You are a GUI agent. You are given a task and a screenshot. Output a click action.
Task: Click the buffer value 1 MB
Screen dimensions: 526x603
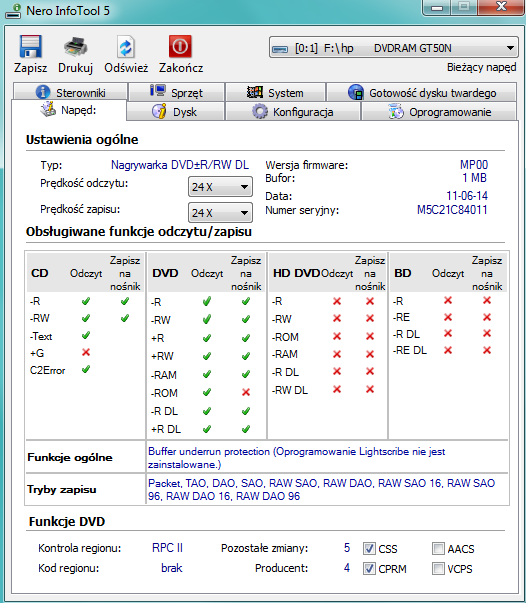[x=474, y=178]
